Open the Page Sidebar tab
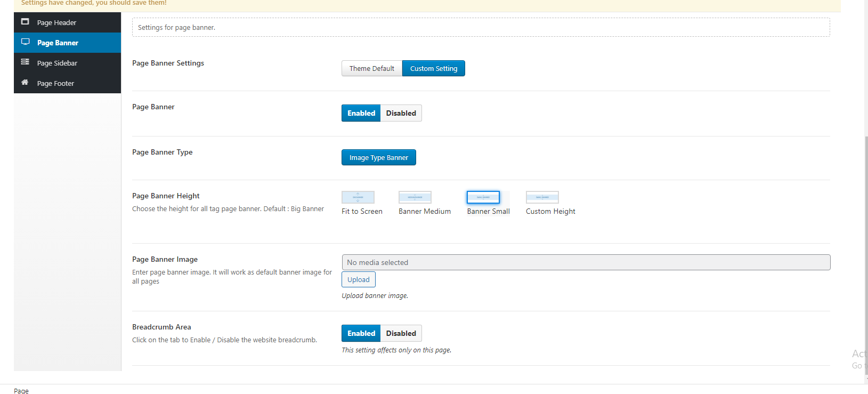868x394 pixels. pos(57,63)
